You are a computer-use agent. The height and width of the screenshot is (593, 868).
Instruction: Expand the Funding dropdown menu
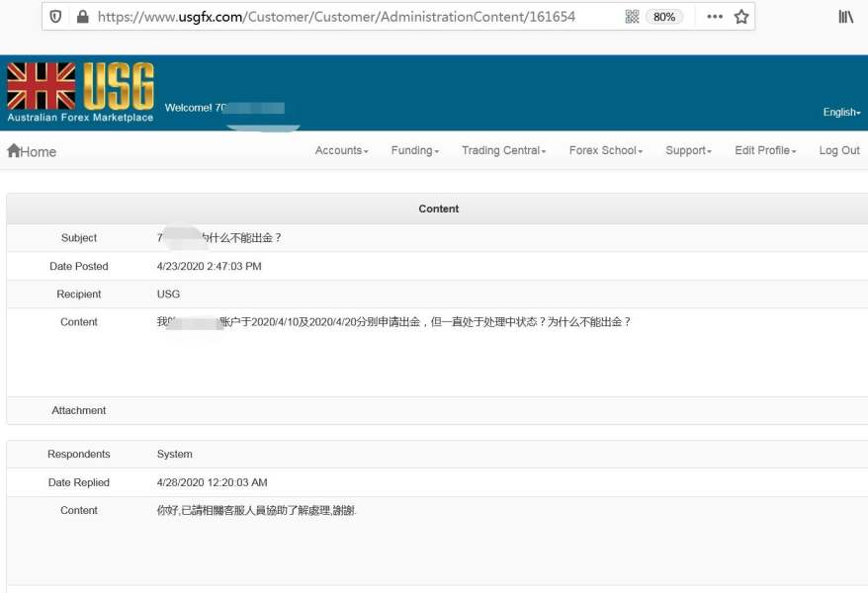[x=414, y=150]
